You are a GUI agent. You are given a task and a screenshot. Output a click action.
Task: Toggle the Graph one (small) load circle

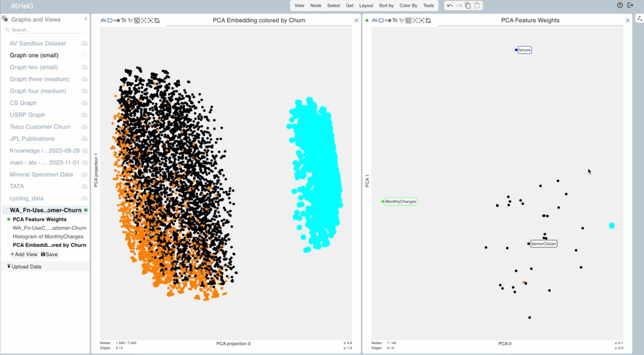pos(85,55)
